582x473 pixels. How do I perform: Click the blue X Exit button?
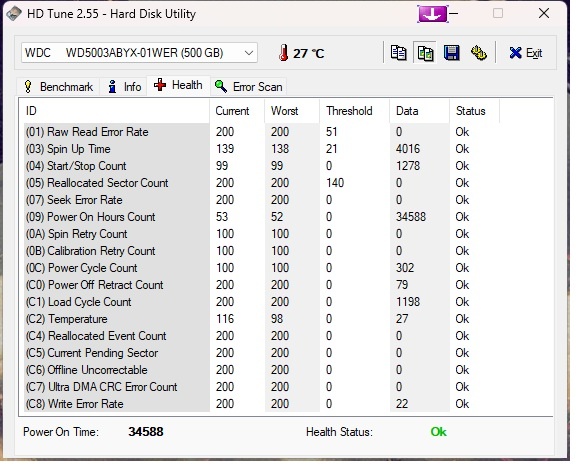point(526,53)
